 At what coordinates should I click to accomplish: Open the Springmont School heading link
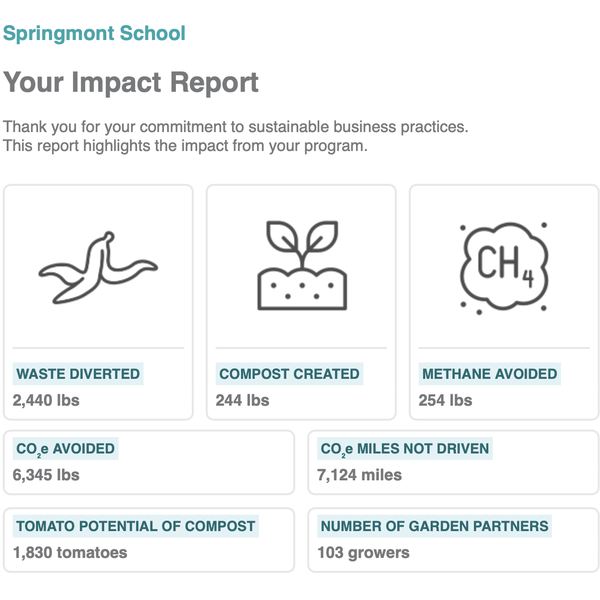94,33
